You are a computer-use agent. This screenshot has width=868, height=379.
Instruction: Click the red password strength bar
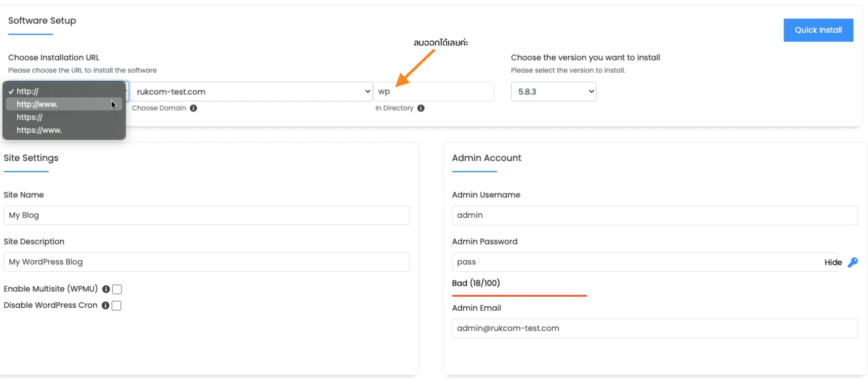pyautogui.click(x=519, y=296)
